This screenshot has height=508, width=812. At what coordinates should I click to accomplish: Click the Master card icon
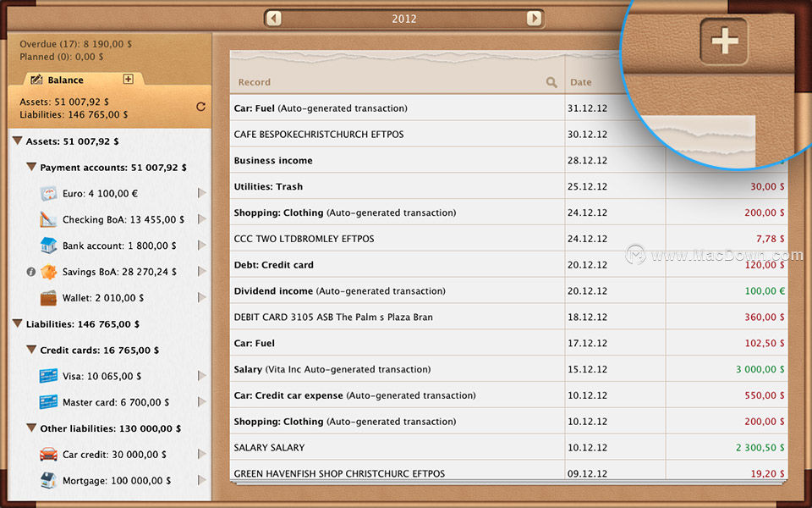pos(49,401)
